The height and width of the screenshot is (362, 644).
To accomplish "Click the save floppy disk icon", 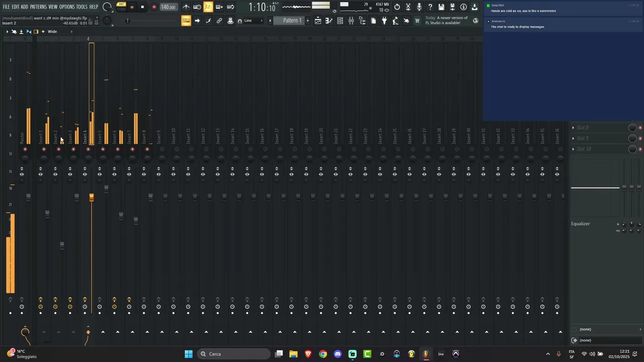I will pos(441,7).
